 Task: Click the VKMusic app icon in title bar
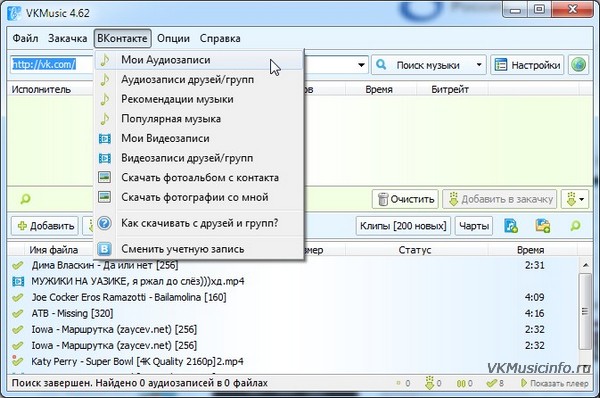(x=14, y=13)
